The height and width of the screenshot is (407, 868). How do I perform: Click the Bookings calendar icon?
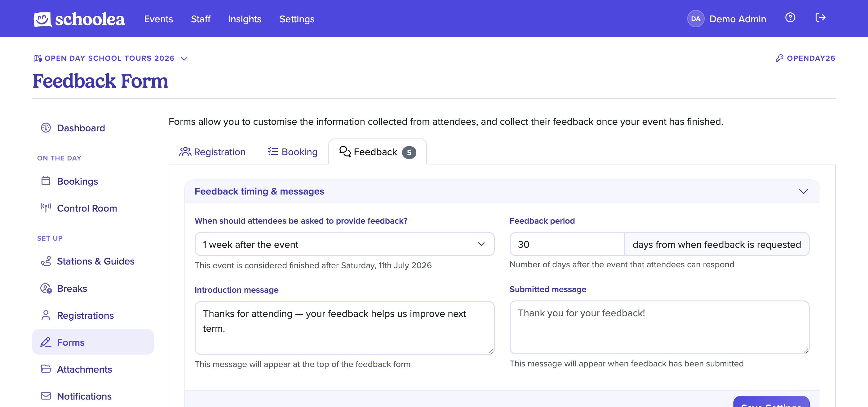pos(46,181)
